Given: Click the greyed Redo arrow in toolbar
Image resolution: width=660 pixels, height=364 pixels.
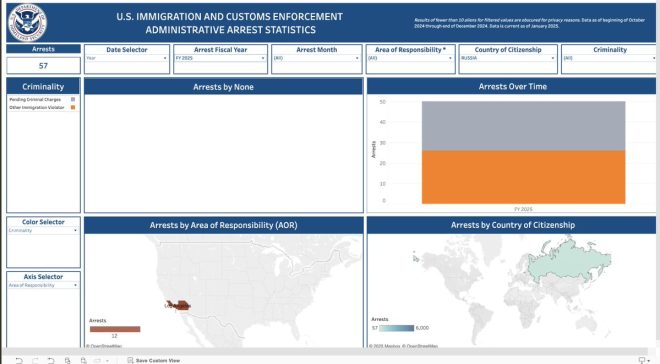Looking at the screenshot, I should click(35, 360).
